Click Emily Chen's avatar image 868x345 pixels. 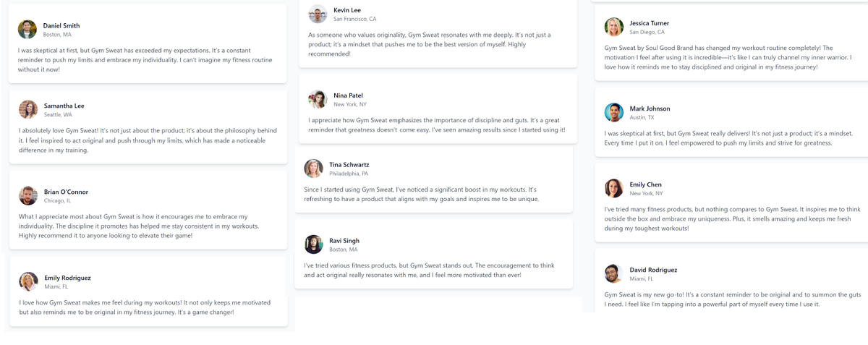pos(613,188)
